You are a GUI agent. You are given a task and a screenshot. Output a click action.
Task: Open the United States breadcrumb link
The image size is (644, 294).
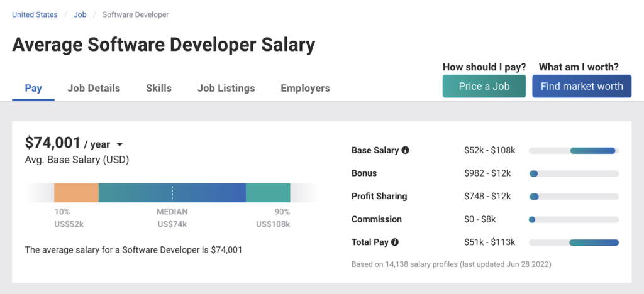[x=35, y=14]
